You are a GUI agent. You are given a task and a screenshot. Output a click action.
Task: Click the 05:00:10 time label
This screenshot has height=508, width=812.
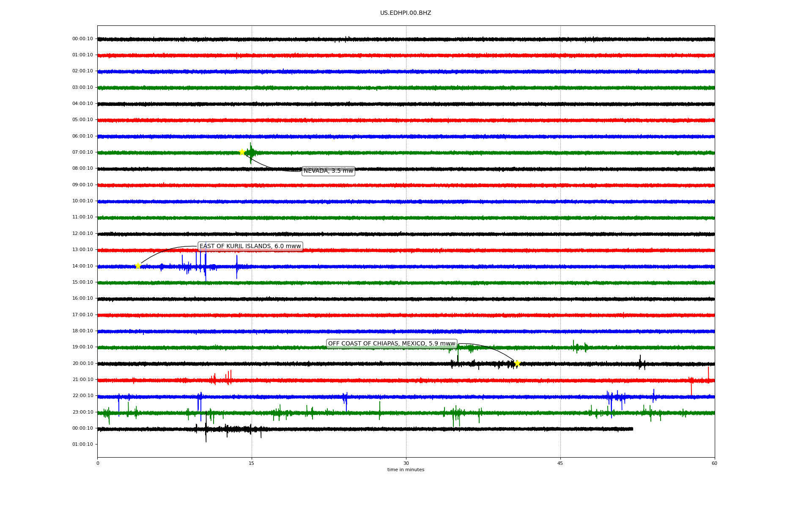click(x=82, y=120)
